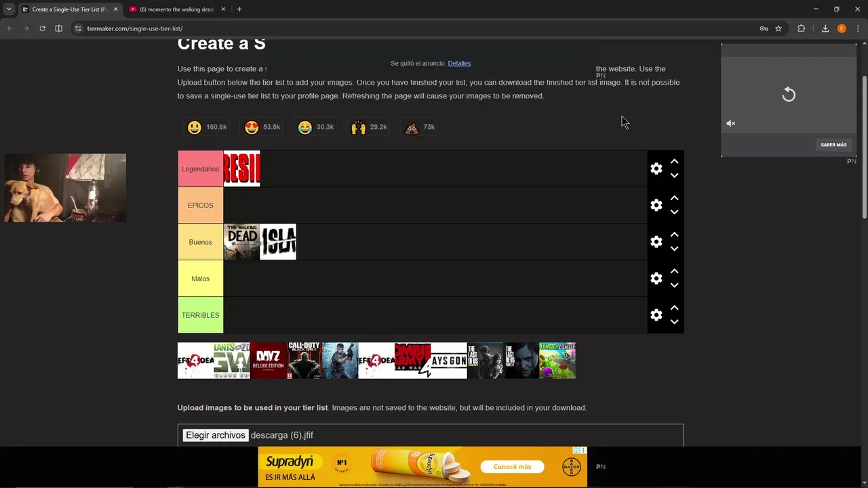Click the raised-hands emoji reaction 29.2k

click(x=369, y=127)
